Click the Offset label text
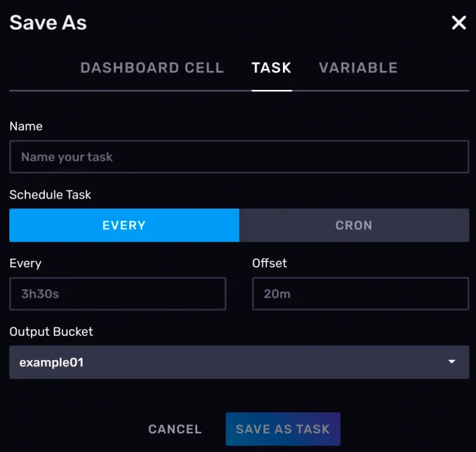The image size is (476, 452). coord(270,263)
